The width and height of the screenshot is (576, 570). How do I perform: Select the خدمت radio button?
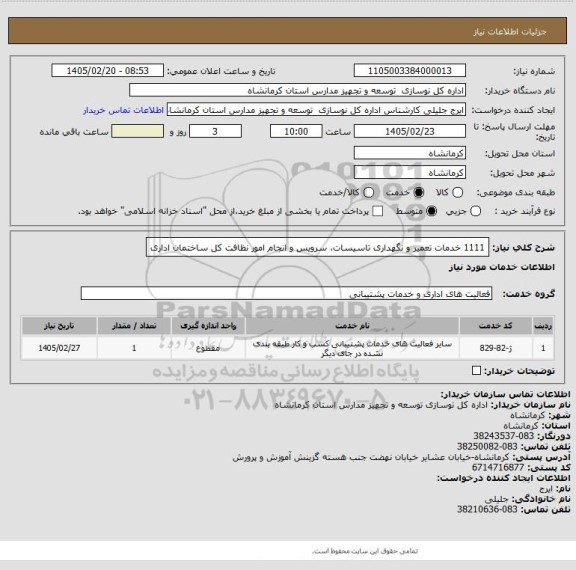tap(418, 192)
